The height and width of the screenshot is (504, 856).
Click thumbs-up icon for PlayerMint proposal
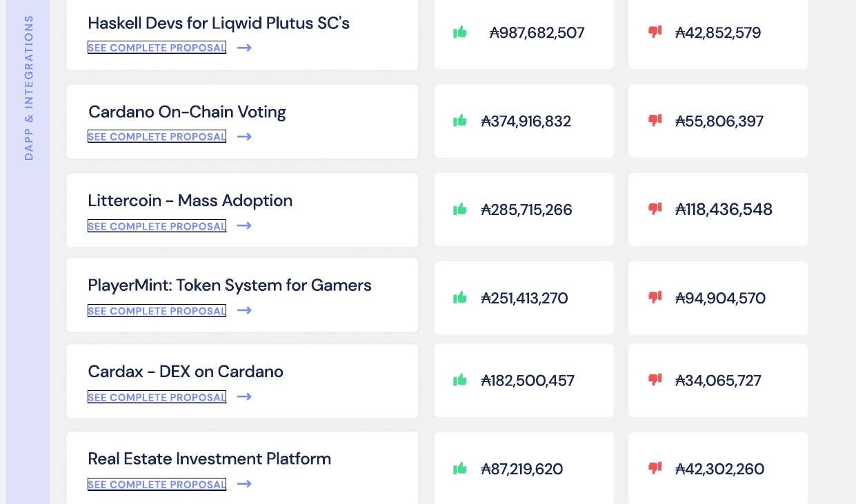(459, 298)
